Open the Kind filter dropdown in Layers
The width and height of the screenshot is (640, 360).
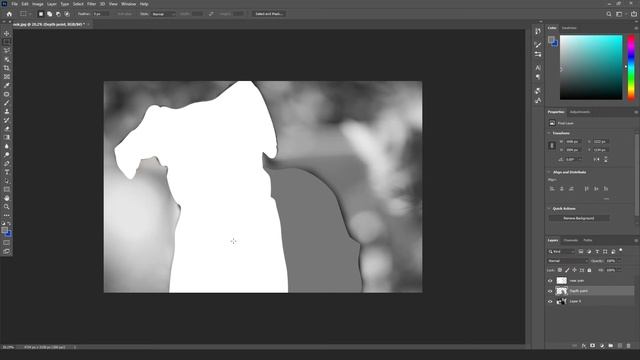561,251
